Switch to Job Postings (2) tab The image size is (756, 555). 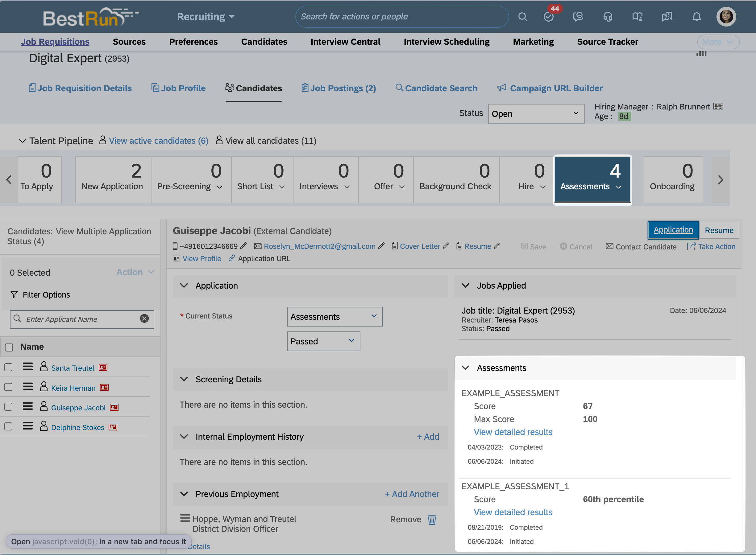(339, 88)
